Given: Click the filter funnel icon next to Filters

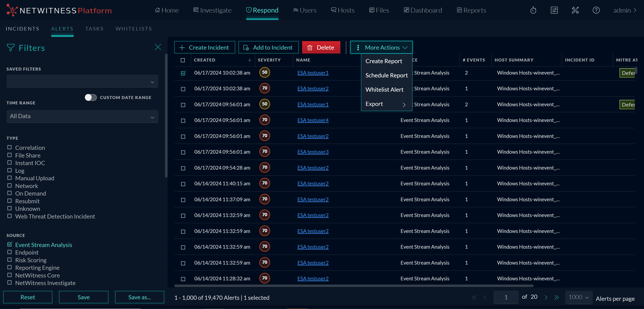Looking at the screenshot, I should 11,47.
